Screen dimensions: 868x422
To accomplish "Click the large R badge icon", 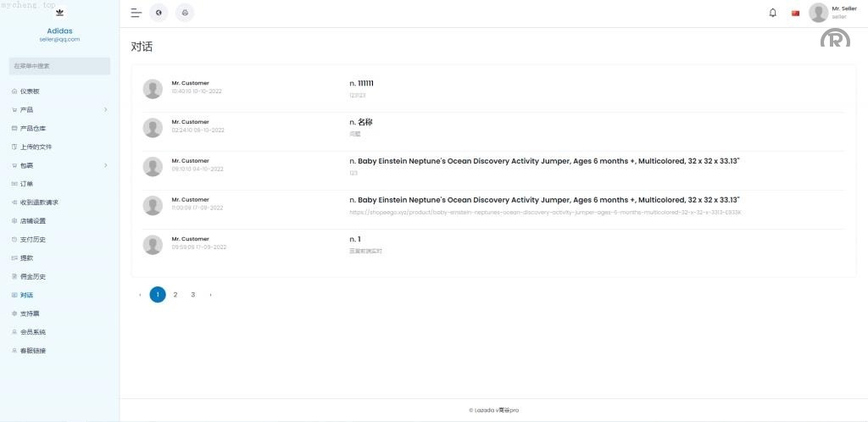I will coord(835,39).
